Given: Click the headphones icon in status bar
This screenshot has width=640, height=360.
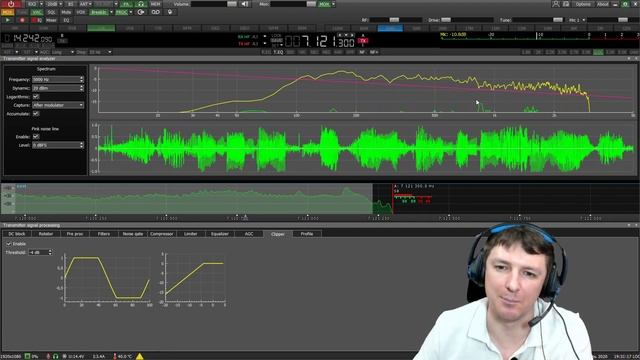Looking at the screenshot, I should click(56, 356).
